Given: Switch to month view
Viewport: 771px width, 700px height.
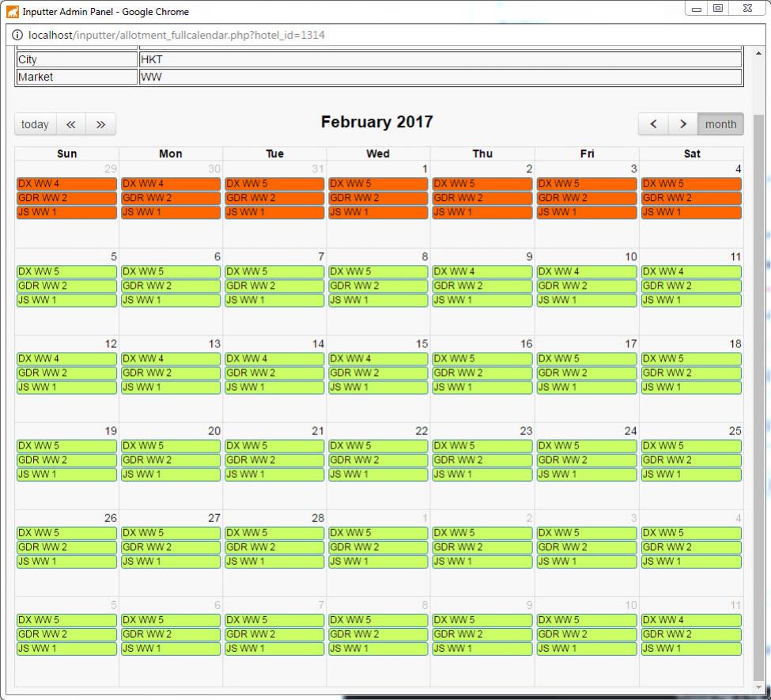Looking at the screenshot, I should [720, 124].
